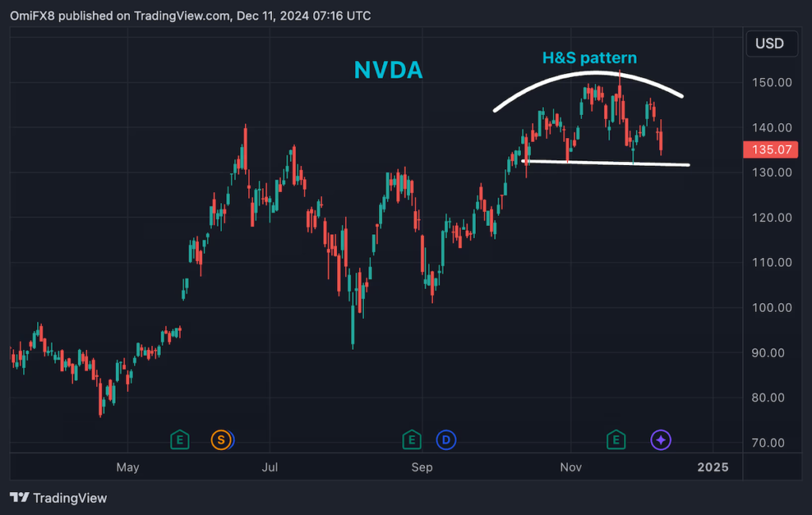
Task: Click the 2025 label on time axis
Action: coord(713,467)
